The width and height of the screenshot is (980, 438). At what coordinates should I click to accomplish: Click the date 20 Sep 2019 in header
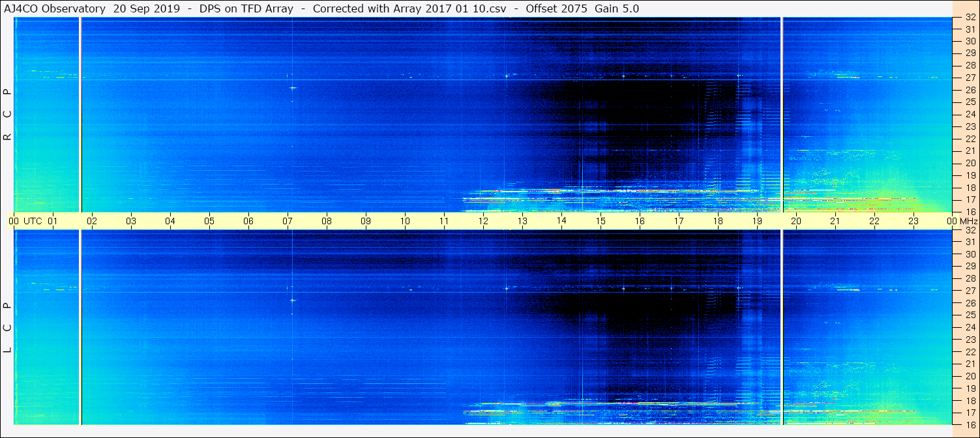pyautogui.click(x=145, y=8)
